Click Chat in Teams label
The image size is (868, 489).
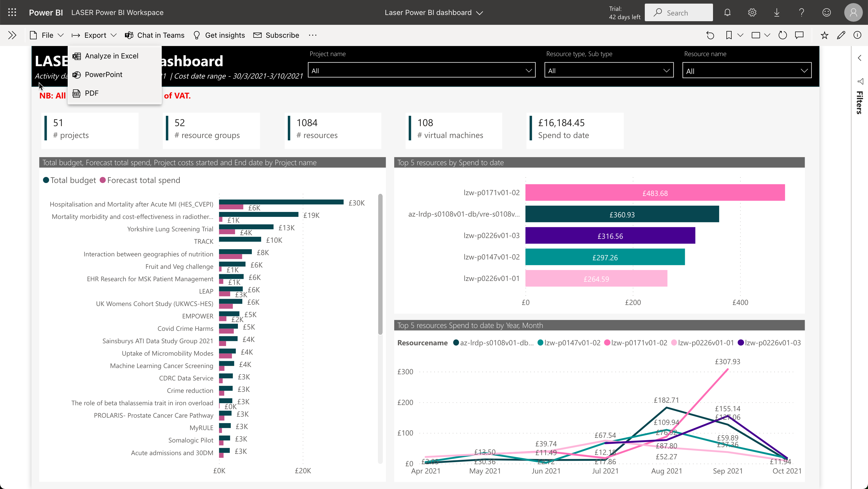(x=161, y=35)
